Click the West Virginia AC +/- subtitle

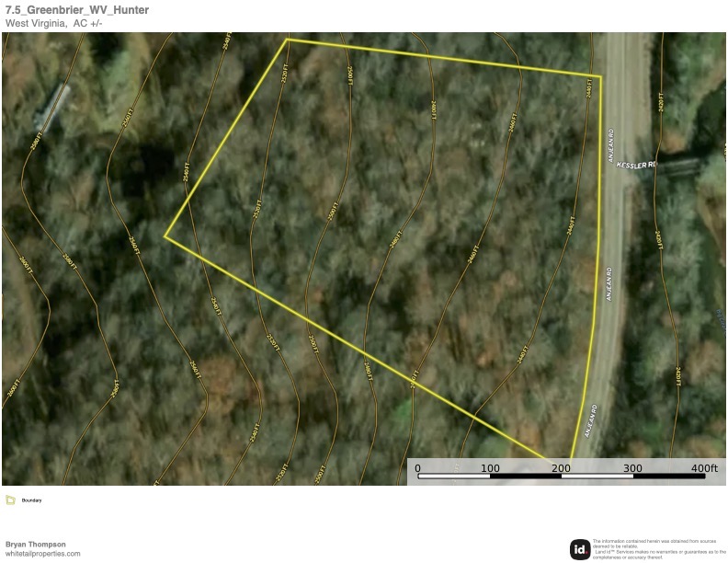[53, 23]
